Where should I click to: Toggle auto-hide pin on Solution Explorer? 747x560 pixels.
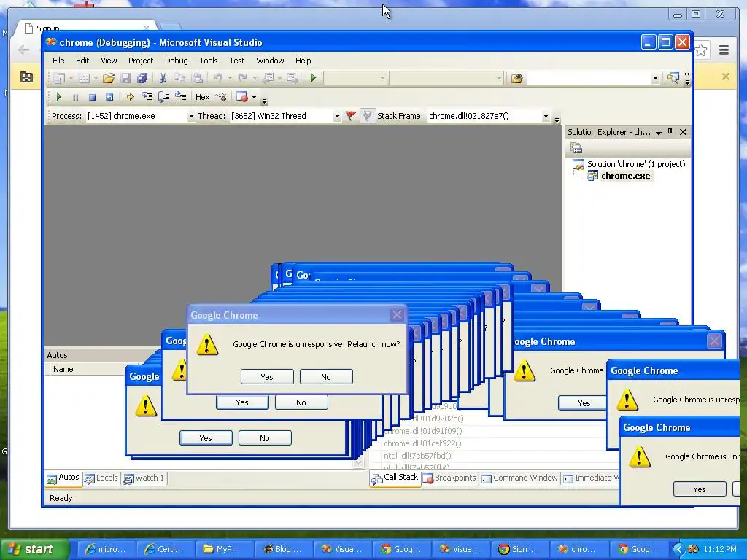(x=670, y=132)
